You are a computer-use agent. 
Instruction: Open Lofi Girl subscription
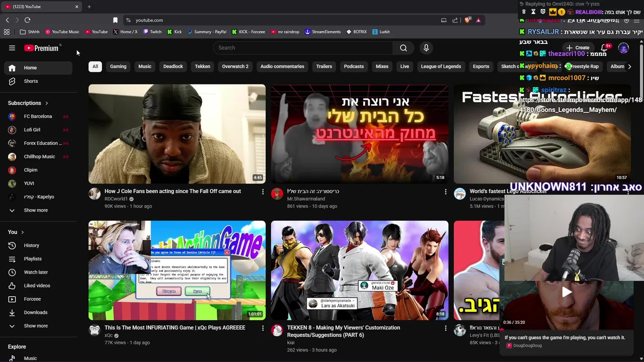[x=38, y=130]
